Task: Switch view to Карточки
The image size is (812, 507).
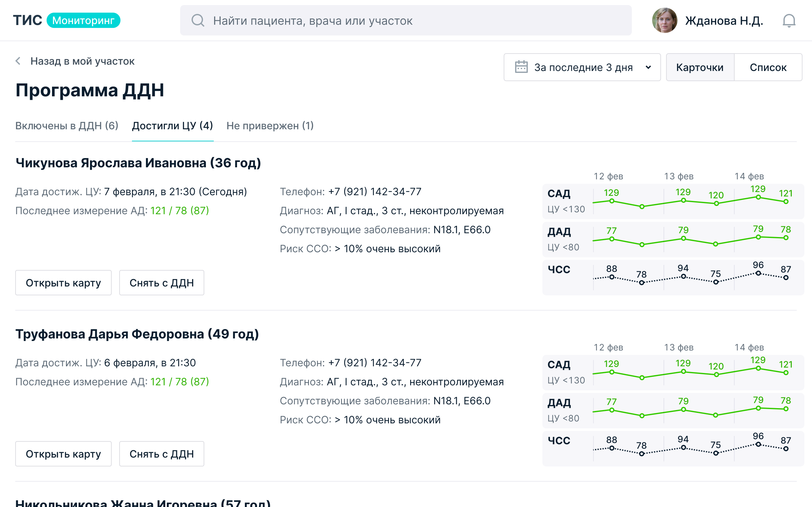Action: [700, 67]
